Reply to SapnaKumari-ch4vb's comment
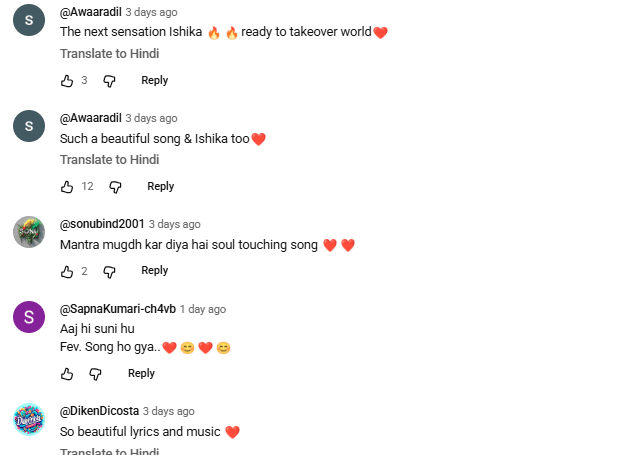Viewport: 624px width, 455px height. pos(141,374)
